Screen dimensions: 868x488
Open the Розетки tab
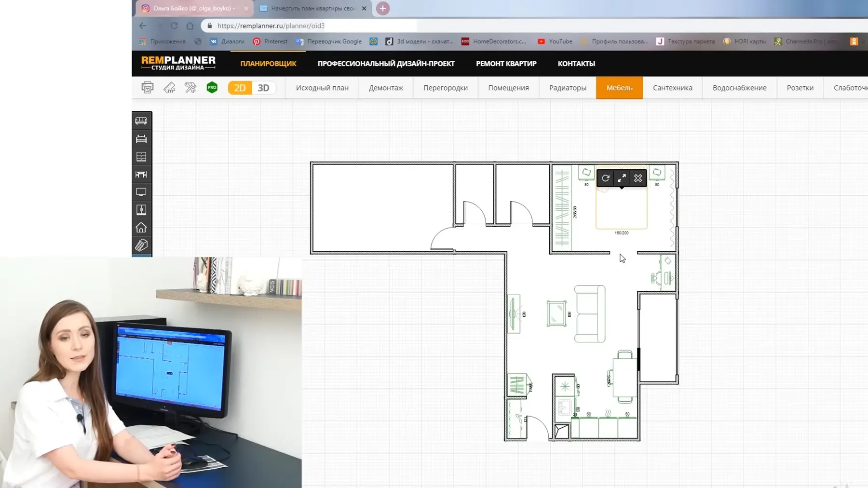[x=800, y=88]
